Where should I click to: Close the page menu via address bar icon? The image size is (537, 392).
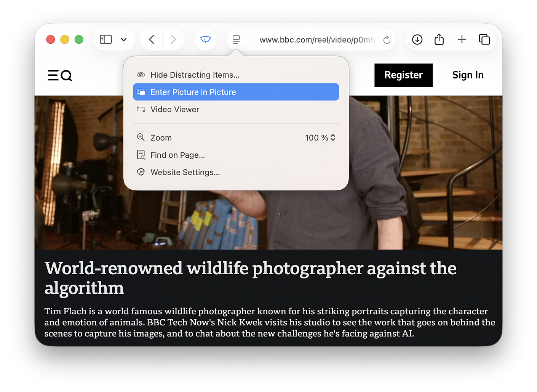(x=236, y=40)
